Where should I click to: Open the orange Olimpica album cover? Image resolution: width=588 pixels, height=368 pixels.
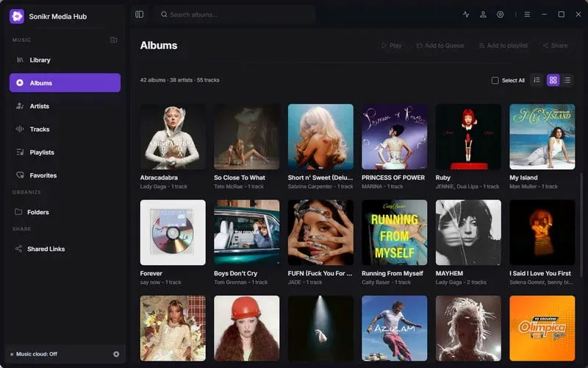click(542, 328)
